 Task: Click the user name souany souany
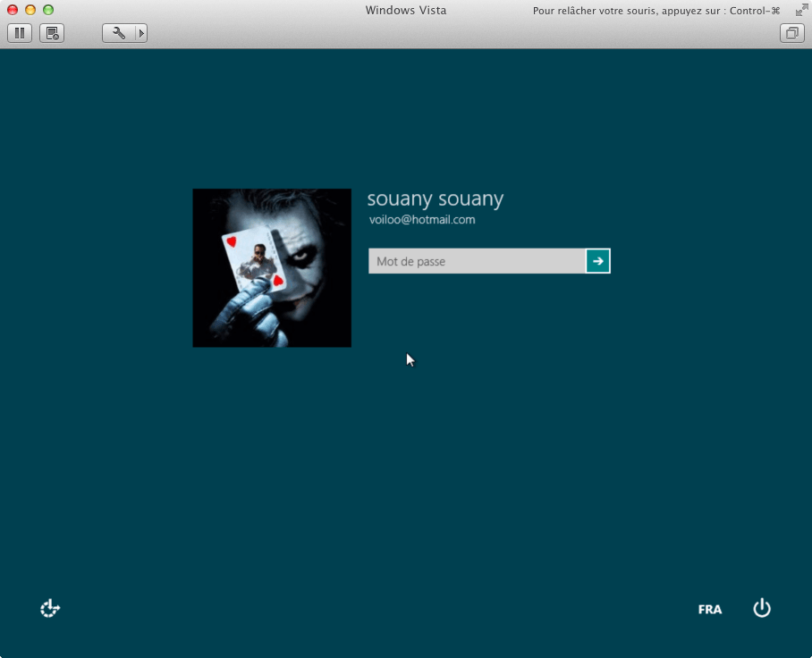pos(435,198)
